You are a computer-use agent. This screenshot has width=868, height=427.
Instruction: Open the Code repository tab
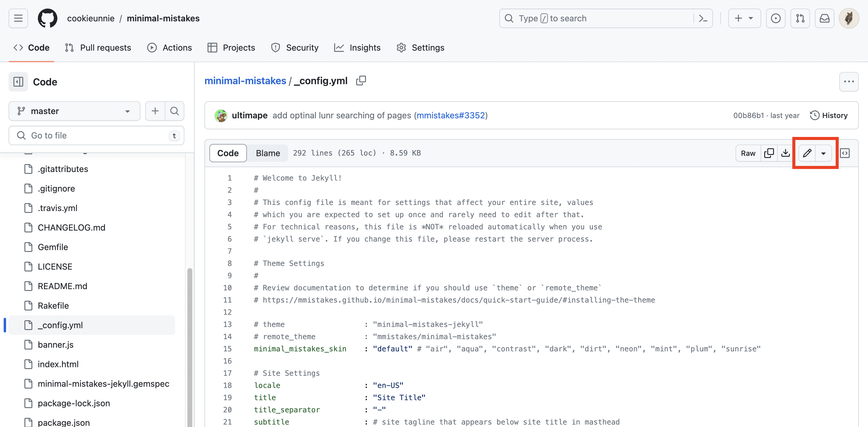(31, 48)
